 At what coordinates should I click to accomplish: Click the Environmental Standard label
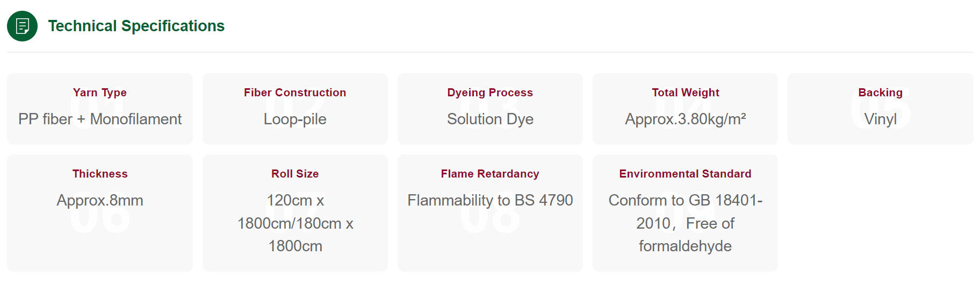[x=686, y=174]
